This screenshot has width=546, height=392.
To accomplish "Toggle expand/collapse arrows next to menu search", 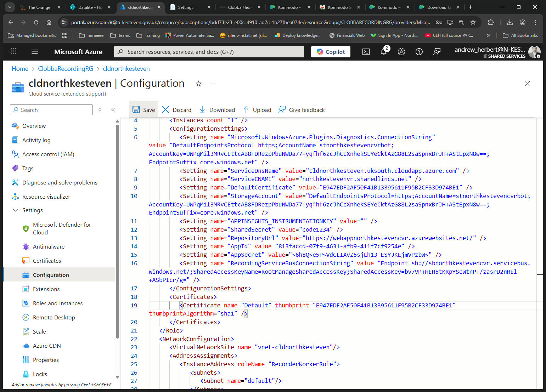I will pyautogui.click(x=100, y=110).
